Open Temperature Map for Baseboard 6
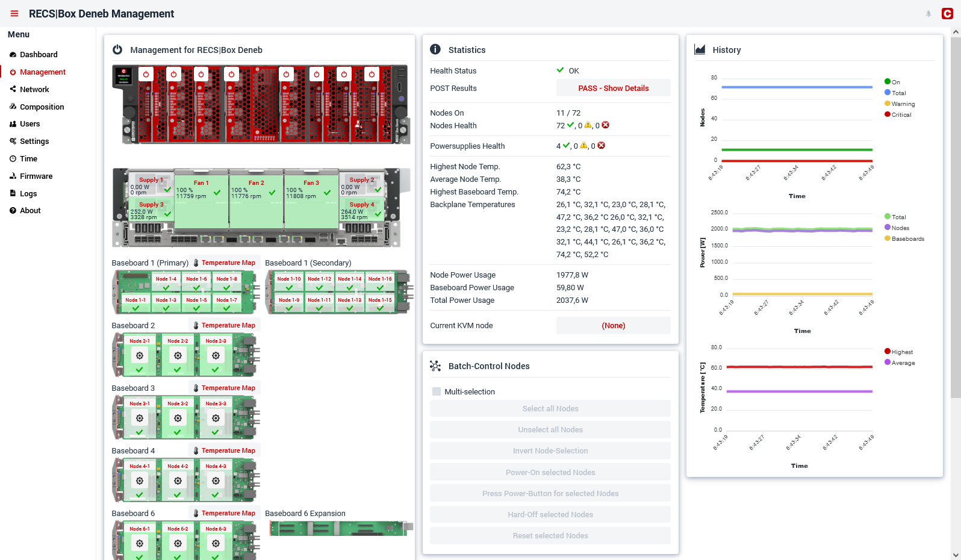 click(225, 513)
